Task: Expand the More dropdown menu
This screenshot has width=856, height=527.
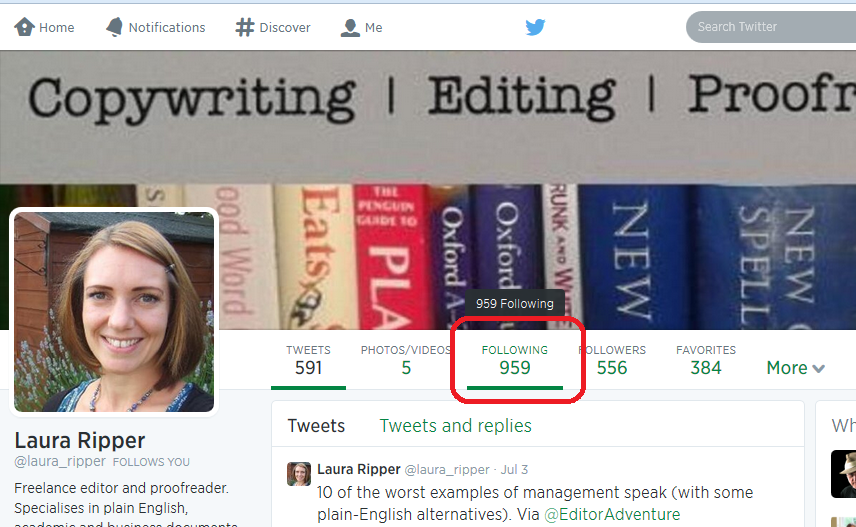Action: tap(795, 368)
